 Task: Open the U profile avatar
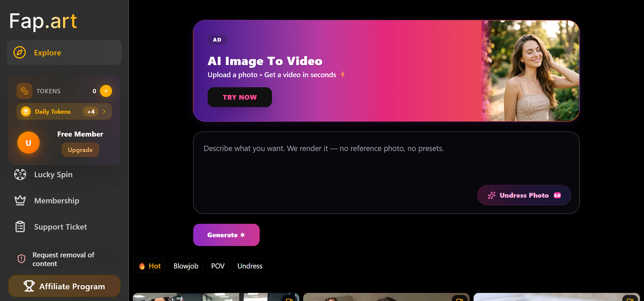coord(29,143)
